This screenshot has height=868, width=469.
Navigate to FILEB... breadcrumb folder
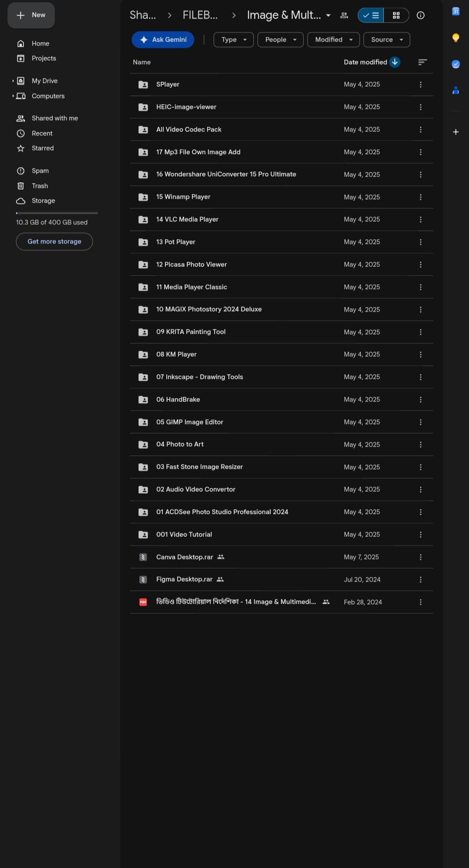200,15
